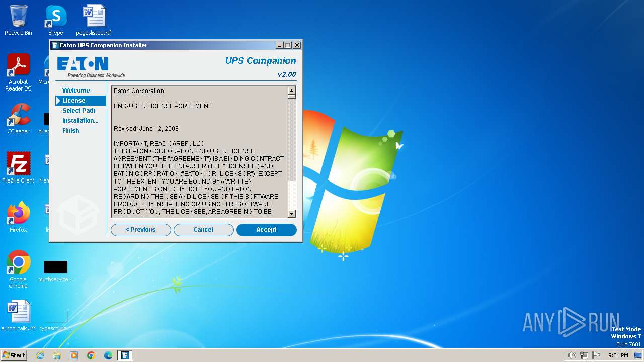The height and width of the screenshot is (362, 644).
Task: Click the Show desktop tray button
Action: 638,355
